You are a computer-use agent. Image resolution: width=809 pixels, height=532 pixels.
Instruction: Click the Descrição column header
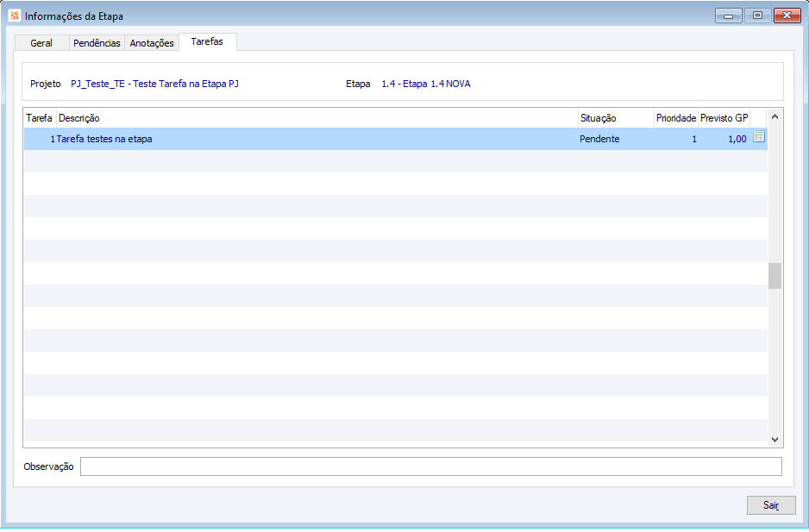tap(317, 118)
